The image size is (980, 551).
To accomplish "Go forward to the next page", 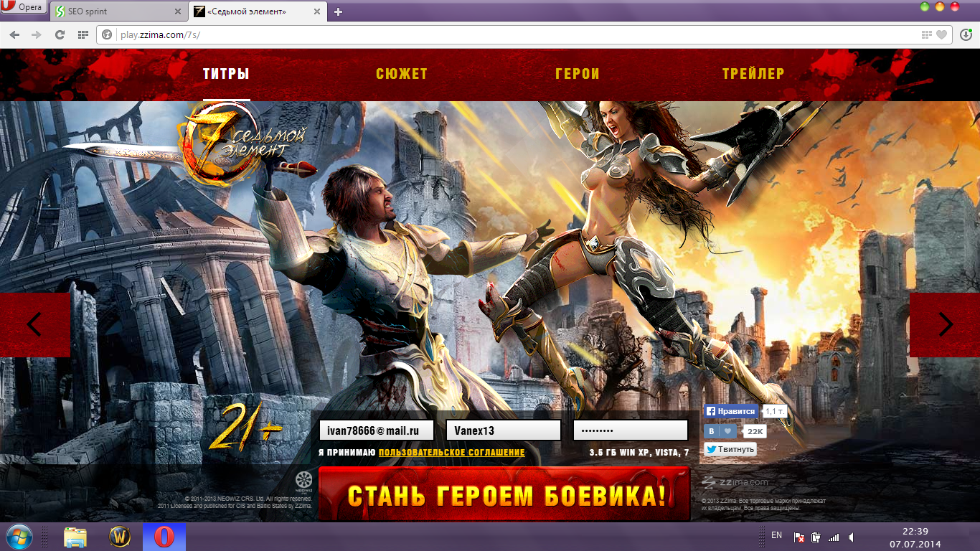I will (x=37, y=34).
